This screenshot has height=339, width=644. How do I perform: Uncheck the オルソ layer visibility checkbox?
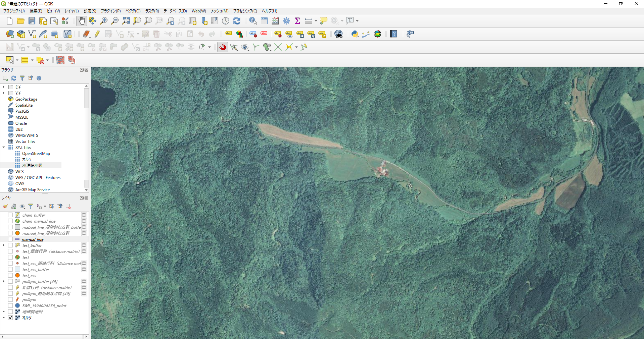10,318
